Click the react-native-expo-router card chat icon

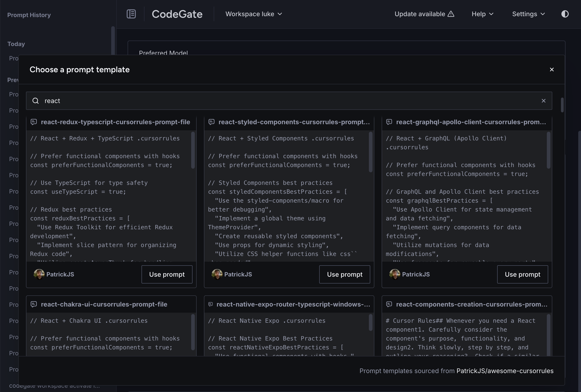(x=210, y=304)
